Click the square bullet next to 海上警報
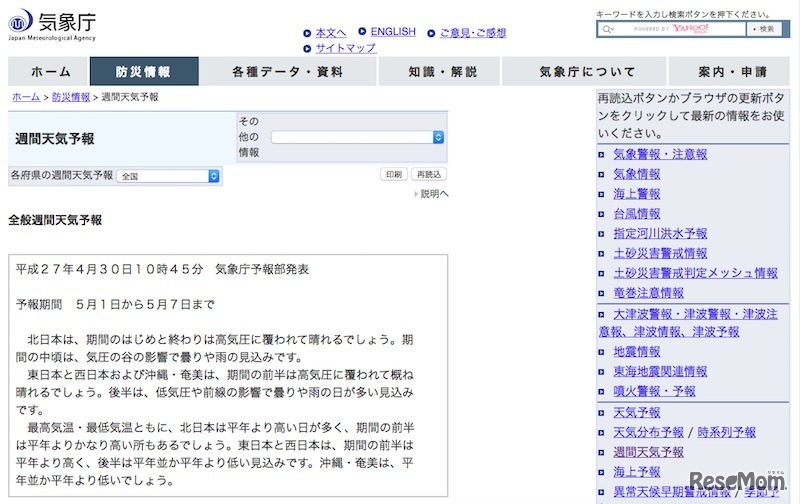 pos(602,194)
